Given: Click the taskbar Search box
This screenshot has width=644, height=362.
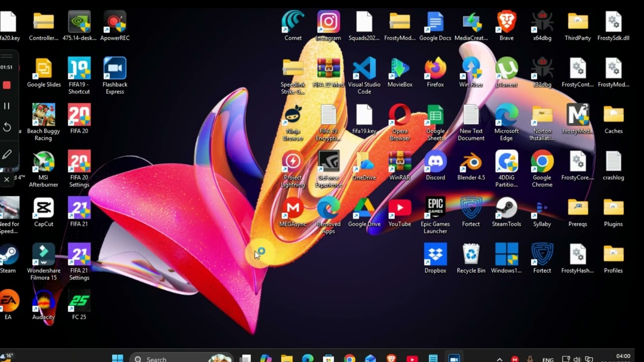Looking at the screenshot, I should tap(181, 358).
